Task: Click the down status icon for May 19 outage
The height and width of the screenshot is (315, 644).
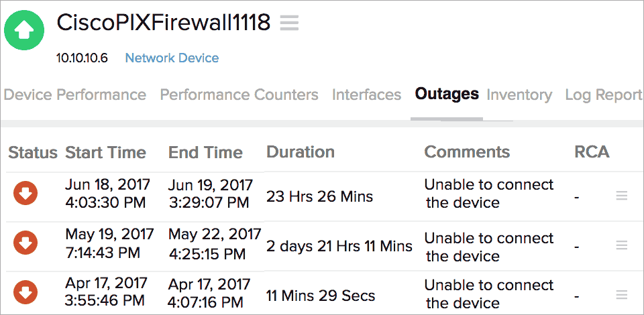Action: pos(25,243)
